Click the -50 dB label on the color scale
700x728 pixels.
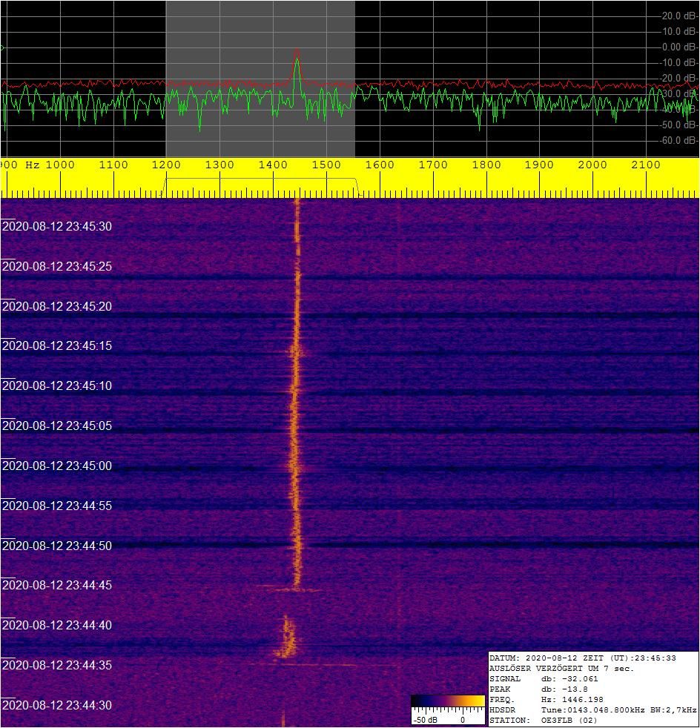[x=426, y=720]
